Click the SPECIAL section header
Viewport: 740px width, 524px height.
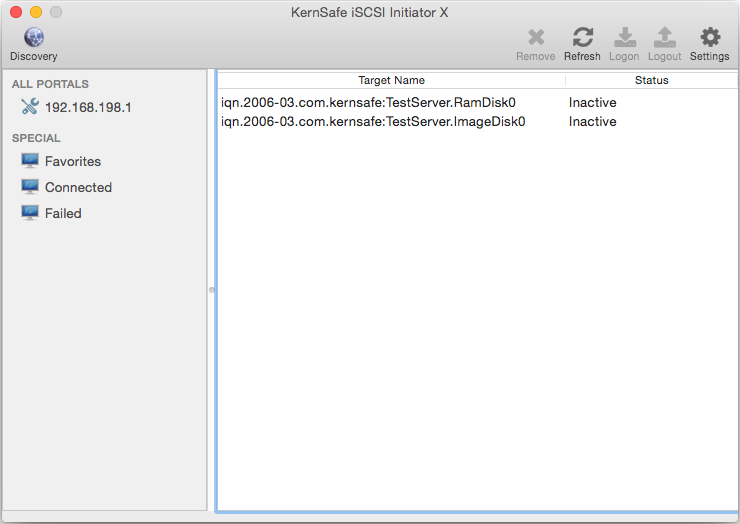36,138
